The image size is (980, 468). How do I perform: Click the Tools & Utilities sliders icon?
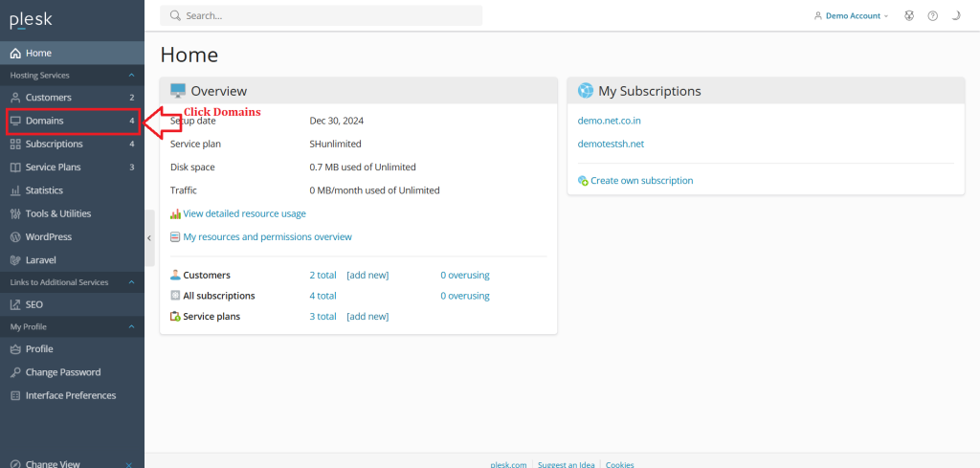pyautogui.click(x=15, y=213)
